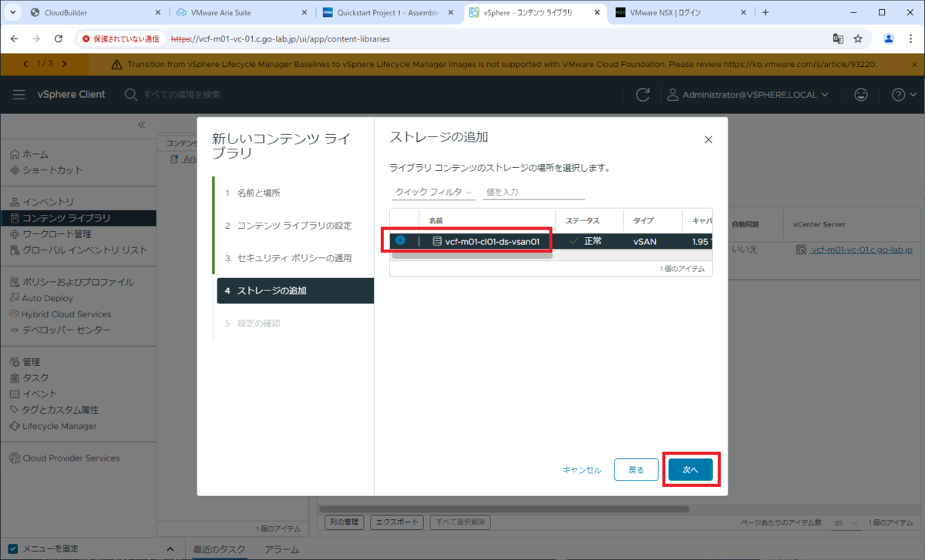Close the new content library dialog
Viewport: 925px width, 560px height.
click(708, 140)
